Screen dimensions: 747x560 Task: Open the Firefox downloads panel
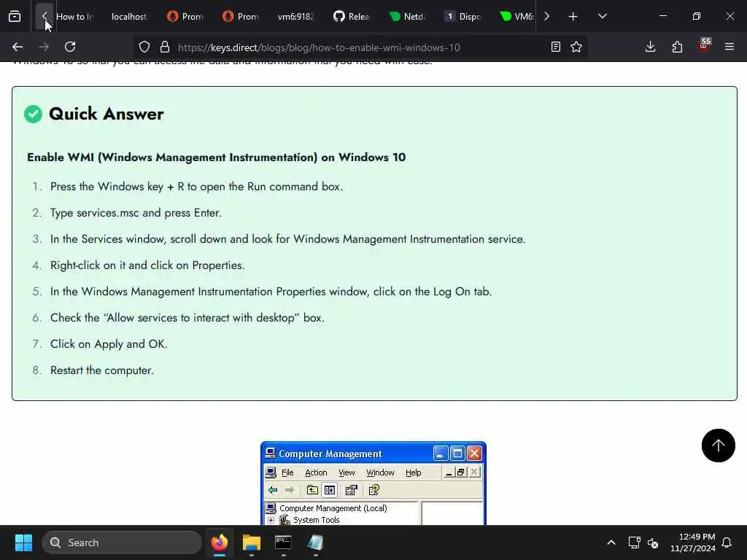point(650,47)
